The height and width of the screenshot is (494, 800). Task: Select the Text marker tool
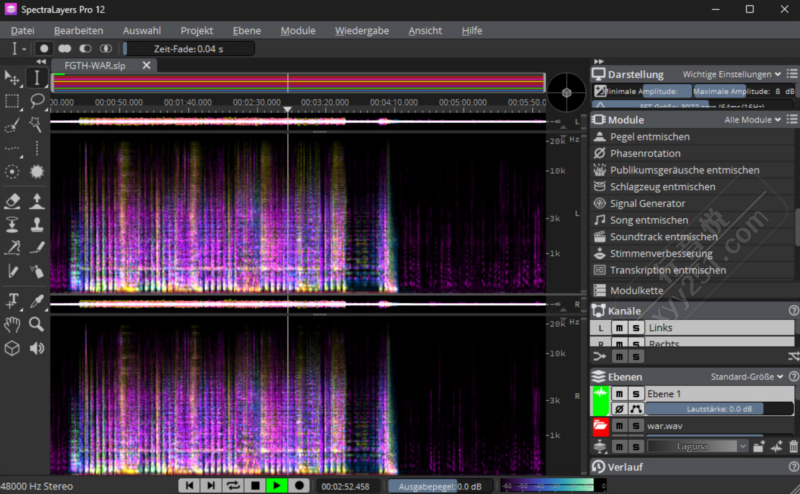[x=12, y=301]
